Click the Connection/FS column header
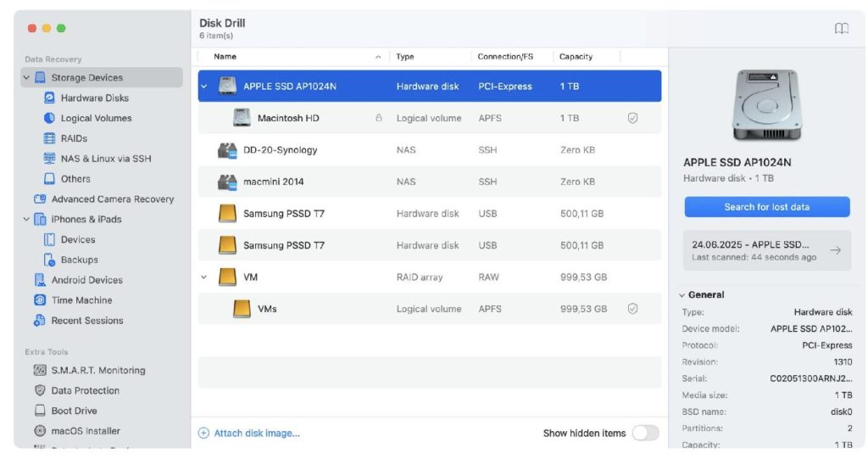Screen dimensions: 868x459 point(505,57)
